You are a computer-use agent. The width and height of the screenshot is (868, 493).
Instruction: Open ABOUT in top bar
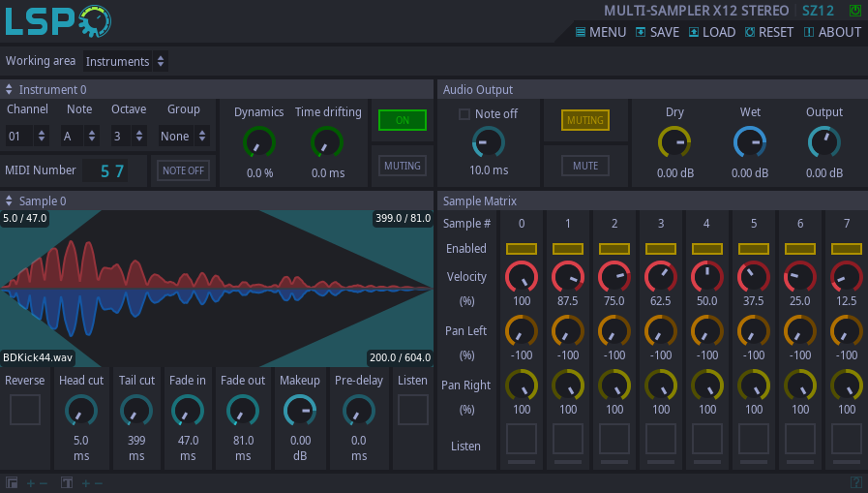[x=832, y=32]
